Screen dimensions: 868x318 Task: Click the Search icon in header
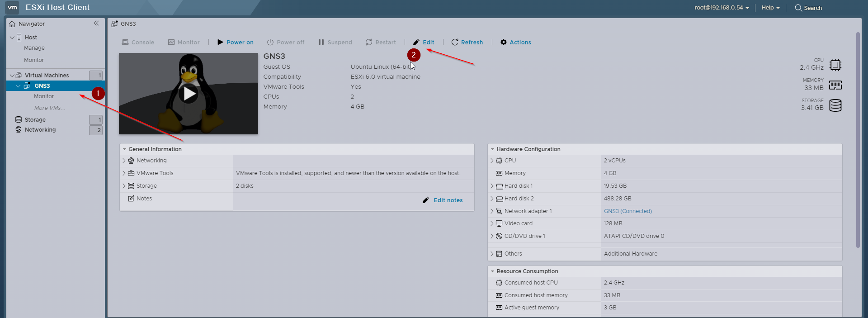[x=798, y=8]
